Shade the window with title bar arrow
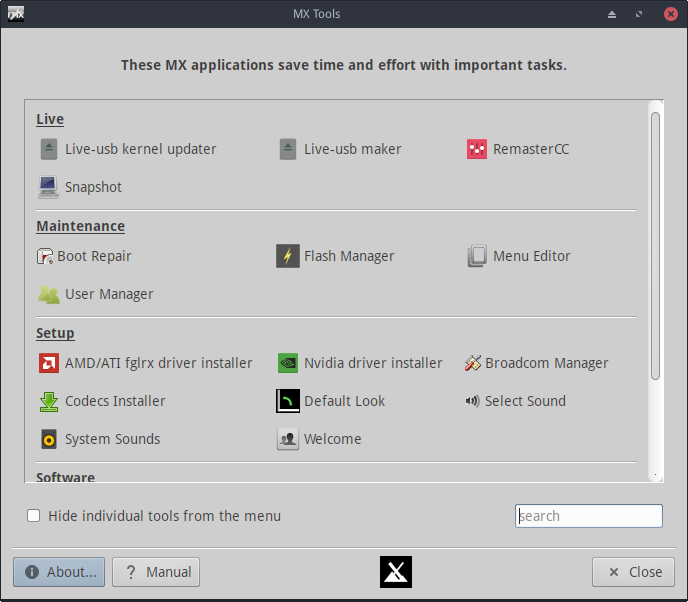 coord(612,14)
